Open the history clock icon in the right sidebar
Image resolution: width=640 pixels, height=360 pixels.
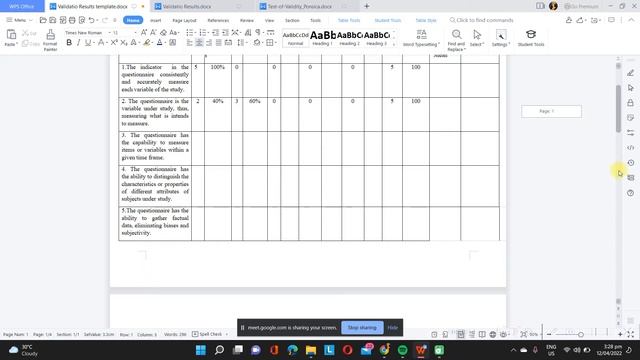631,162
